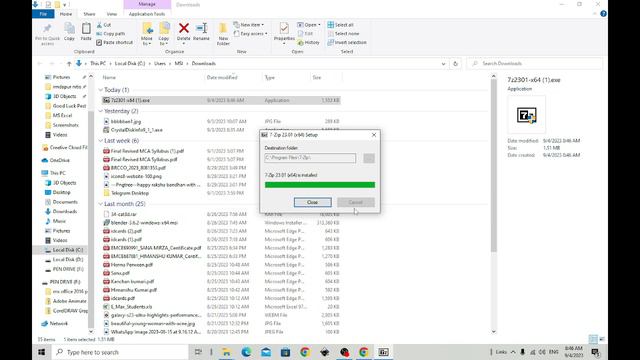Viewport: 640px width, 360px height.
Task: Click the 7-Zip setup taskbar icon
Action: tap(383, 352)
